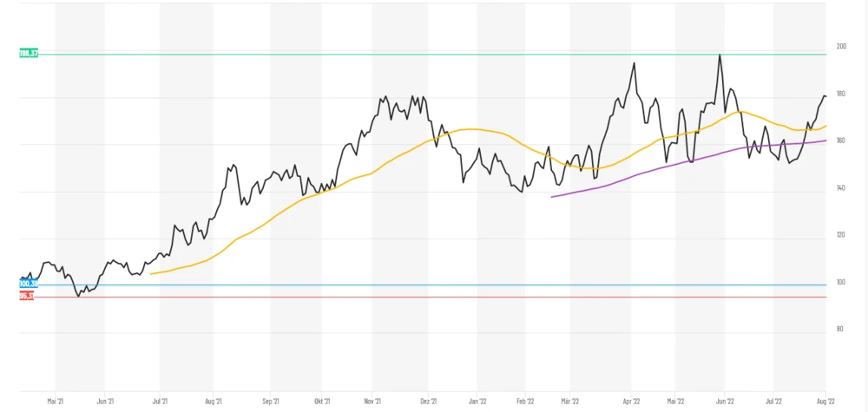Click the blue 100.38 price label
This screenshot has height=412, width=868.
point(29,284)
